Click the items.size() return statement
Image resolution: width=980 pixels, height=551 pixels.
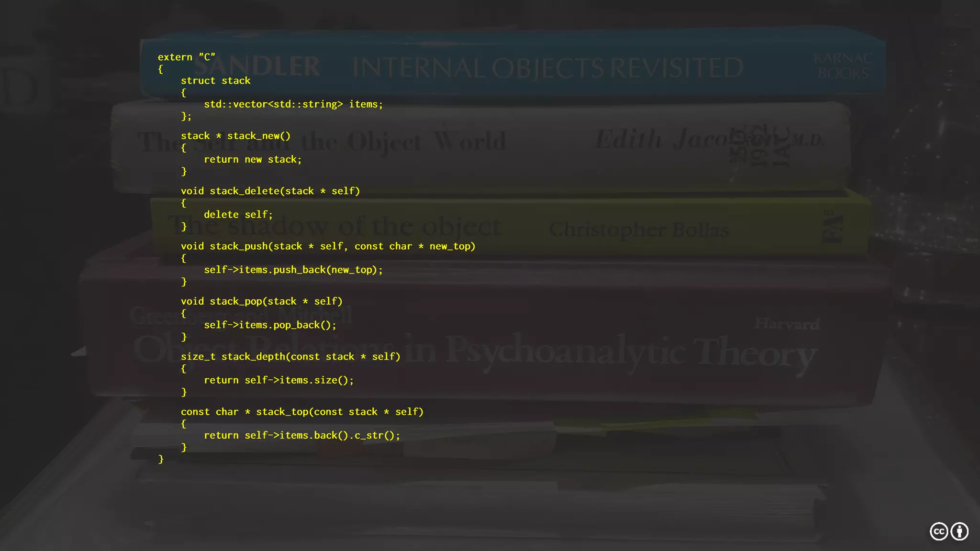pyautogui.click(x=278, y=380)
